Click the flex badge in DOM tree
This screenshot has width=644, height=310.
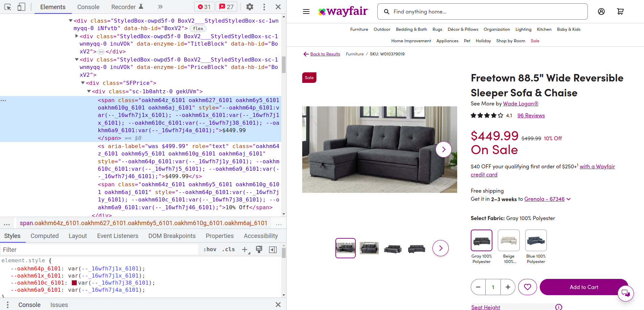coord(198,29)
